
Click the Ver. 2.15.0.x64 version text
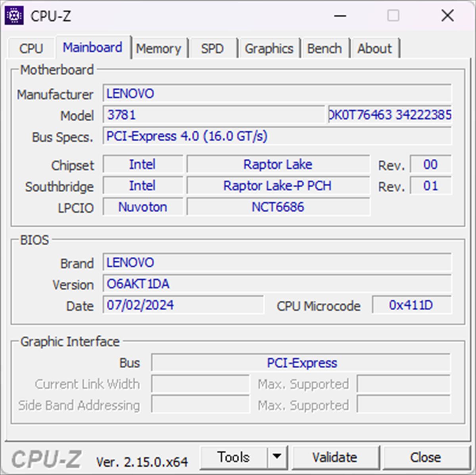142,462
